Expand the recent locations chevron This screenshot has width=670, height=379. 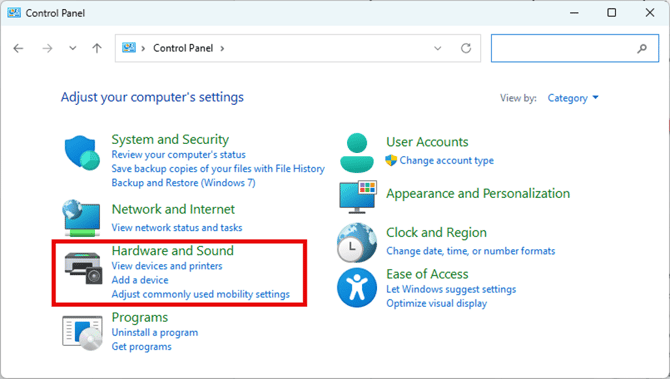click(73, 48)
